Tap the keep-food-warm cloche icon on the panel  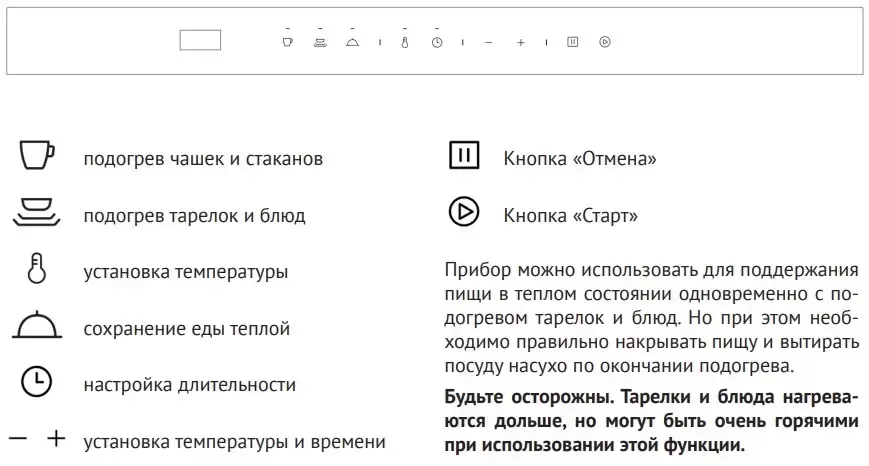(x=351, y=42)
